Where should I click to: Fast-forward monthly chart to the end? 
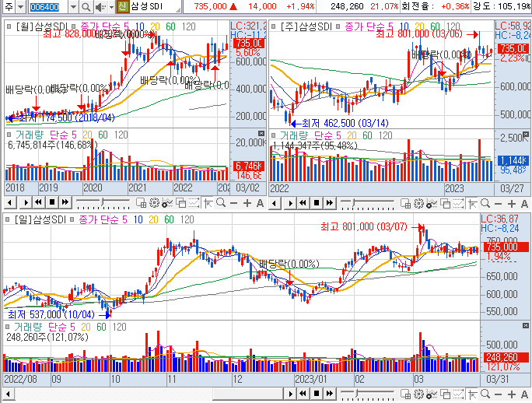(65, 203)
